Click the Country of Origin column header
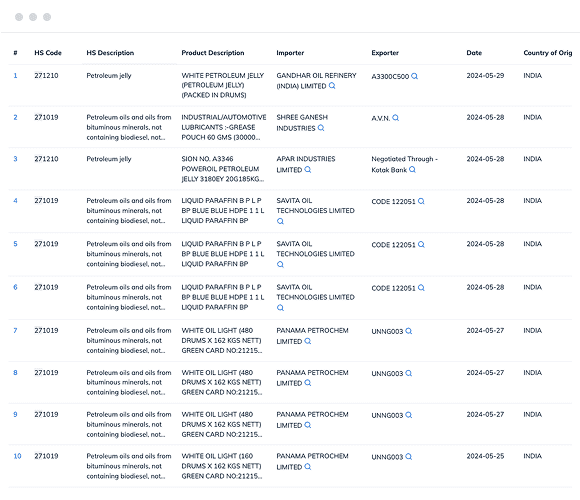Viewport: 580px width, 500px height. coord(548,53)
